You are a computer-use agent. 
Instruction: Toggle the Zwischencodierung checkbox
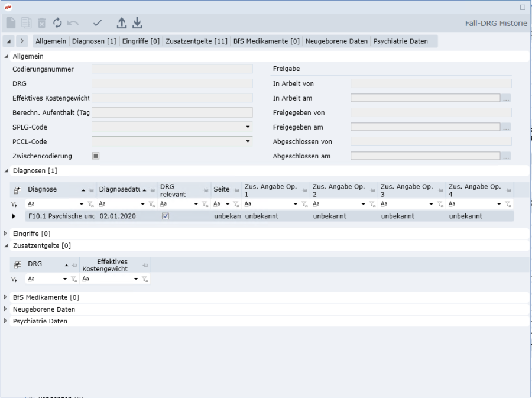(x=96, y=156)
